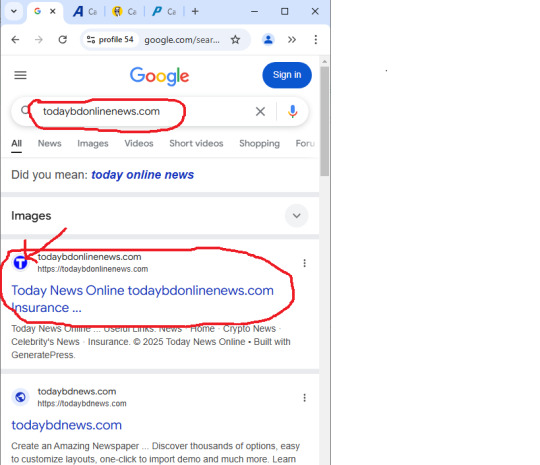The width and height of the screenshot is (540, 465).
Task: Click the Sign in button
Action: 287,75
